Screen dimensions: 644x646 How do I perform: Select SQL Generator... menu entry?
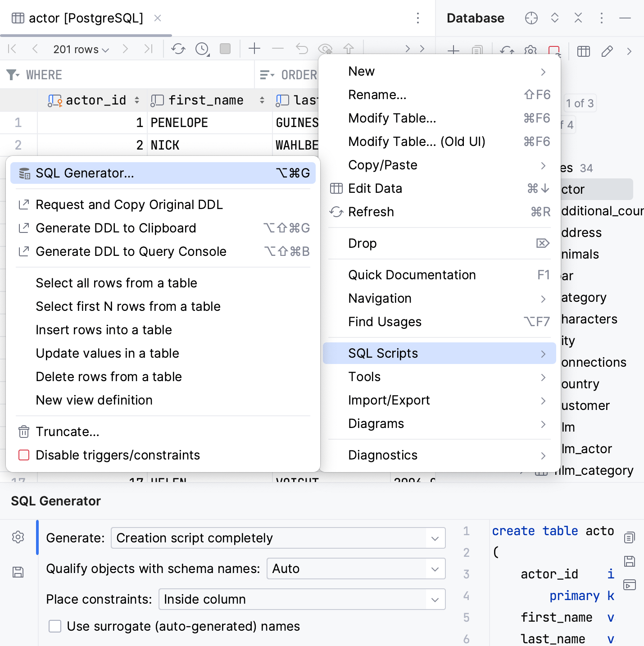pyautogui.click(x=85, y=173)
